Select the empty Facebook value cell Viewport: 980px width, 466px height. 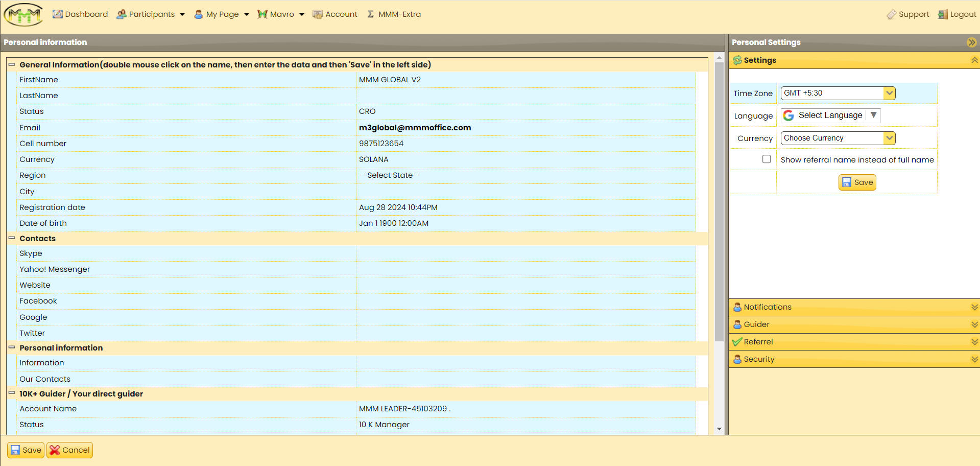pos(526,301)
